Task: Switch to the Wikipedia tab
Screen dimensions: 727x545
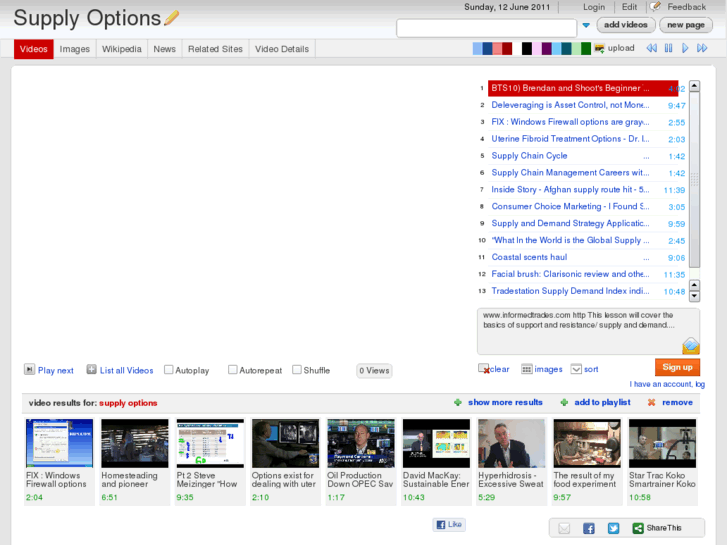Action: coord(122,49)
